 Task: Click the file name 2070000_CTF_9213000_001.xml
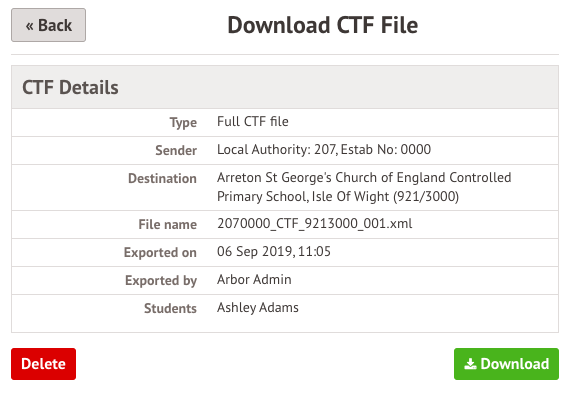pos(314,223)
